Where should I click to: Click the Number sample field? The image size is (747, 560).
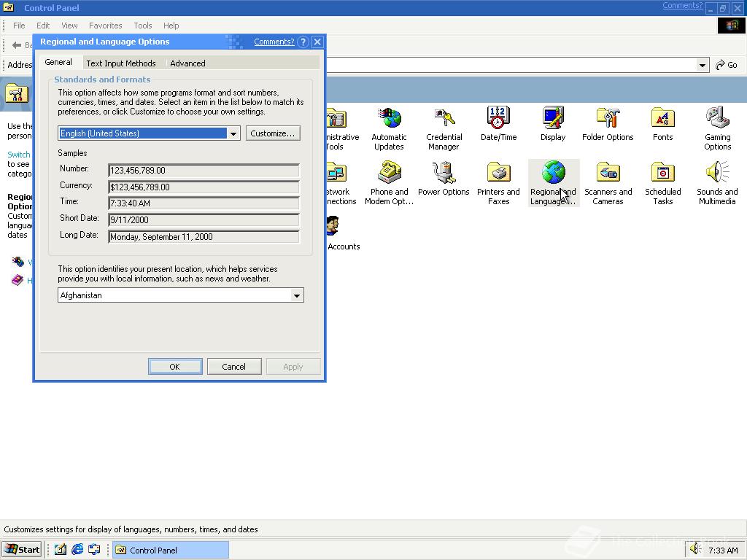coord(204,171)
